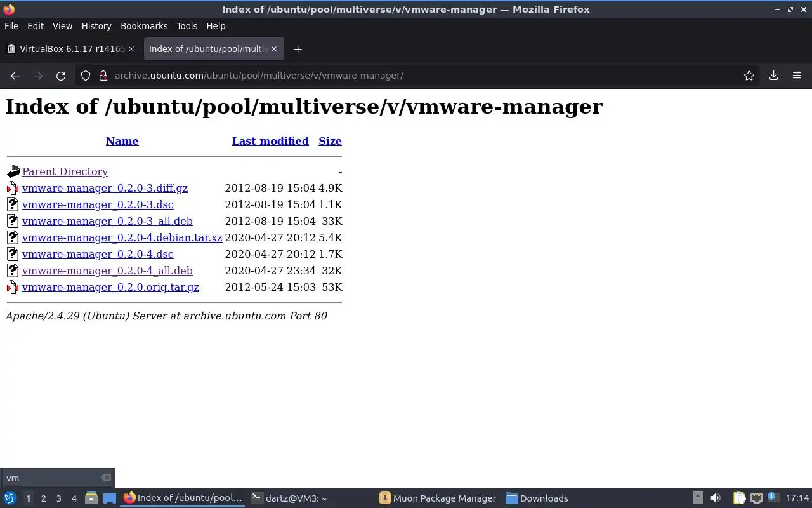This screenshot has width=812, height=508.
Task: Open the clipboard manager tray icon
Action: (739, 498)
